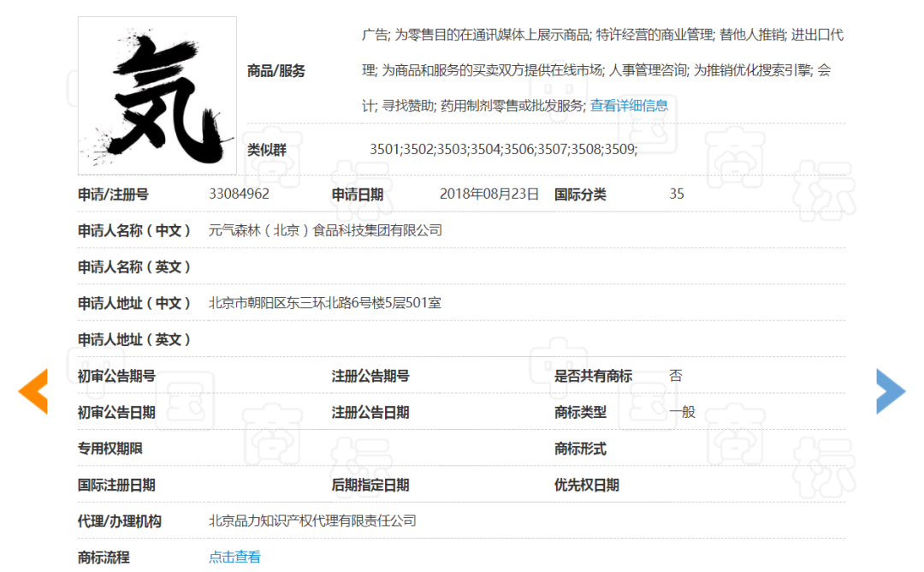Select applicant name 元气森林（北京）食品科技集团有限公司

325,230
